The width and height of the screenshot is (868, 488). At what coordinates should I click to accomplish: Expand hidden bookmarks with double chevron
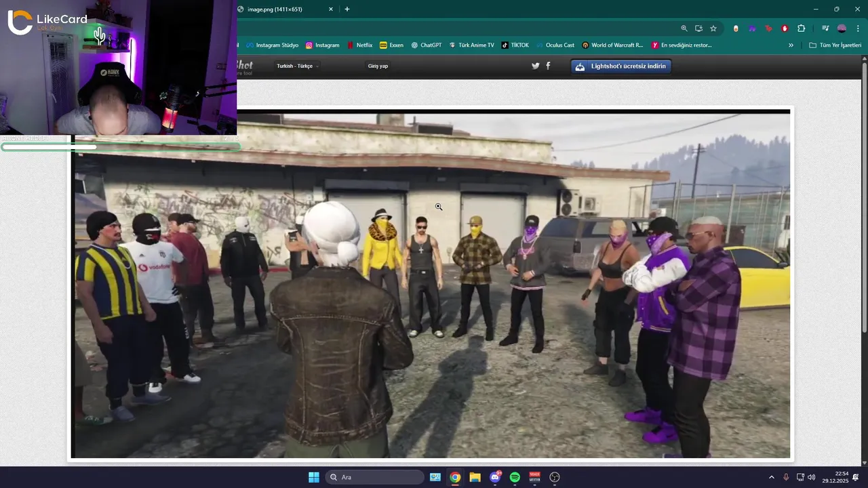point(791,45)
